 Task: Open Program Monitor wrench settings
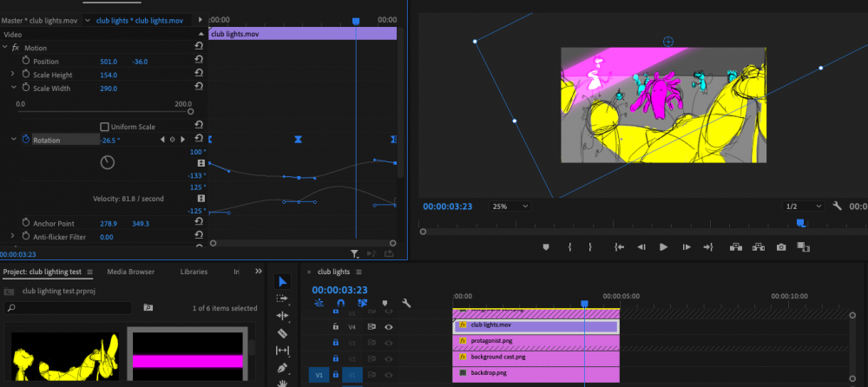point(837,207)
